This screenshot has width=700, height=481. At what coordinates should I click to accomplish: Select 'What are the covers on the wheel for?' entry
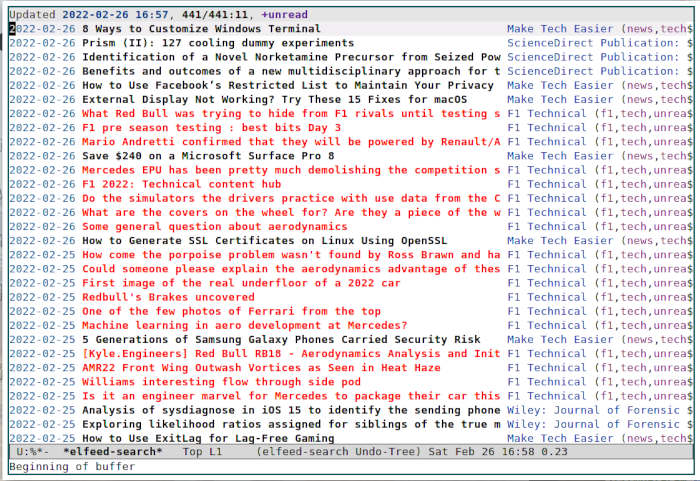coord(291,212)
